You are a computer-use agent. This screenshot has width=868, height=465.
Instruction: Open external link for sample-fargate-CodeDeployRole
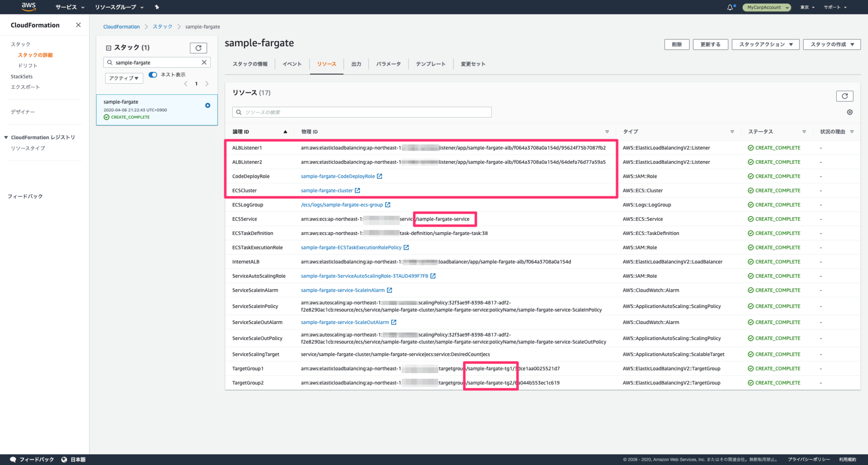380,176
